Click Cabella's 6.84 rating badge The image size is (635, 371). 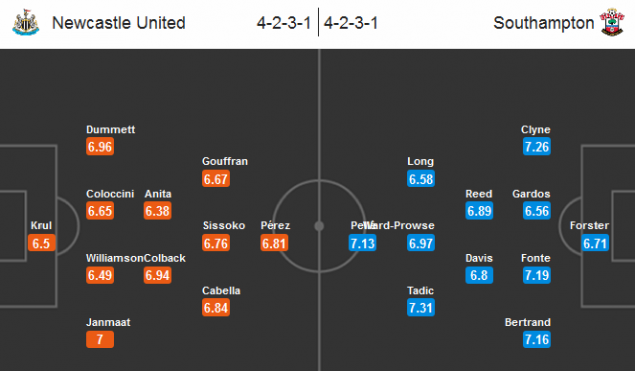(x=216, y=307)
